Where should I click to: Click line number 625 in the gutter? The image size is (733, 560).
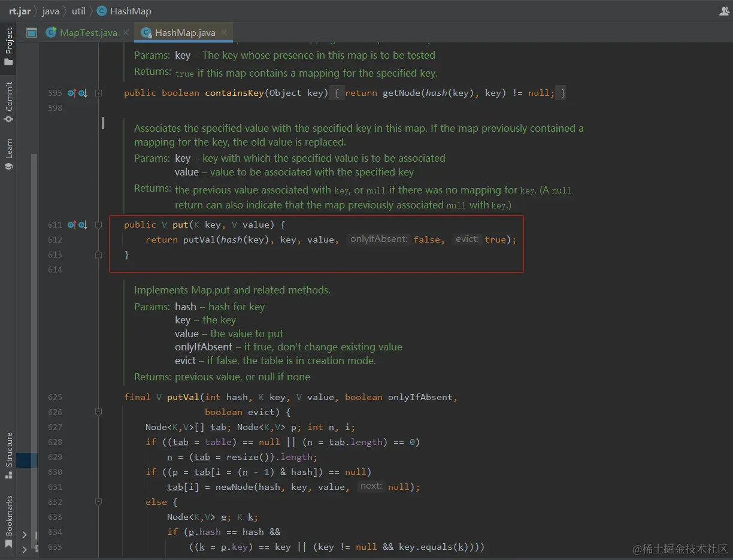coord(54,397)
